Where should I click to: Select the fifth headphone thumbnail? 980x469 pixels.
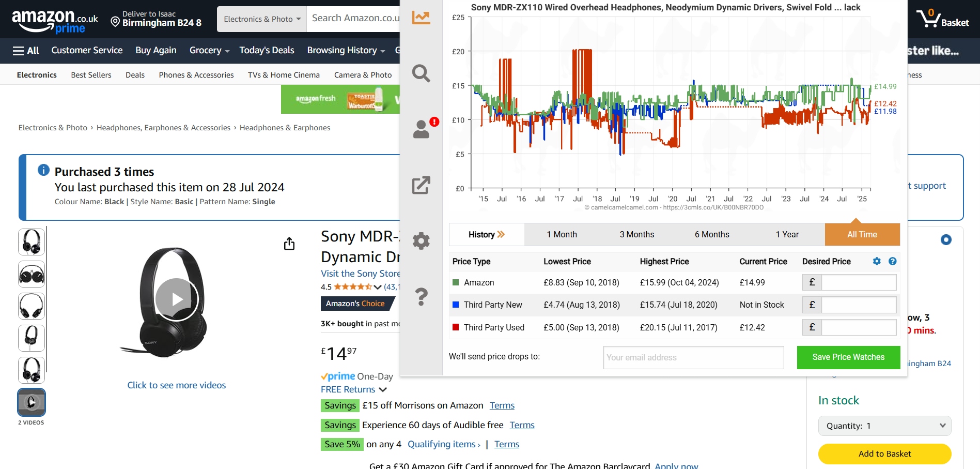tap(32, 370)
